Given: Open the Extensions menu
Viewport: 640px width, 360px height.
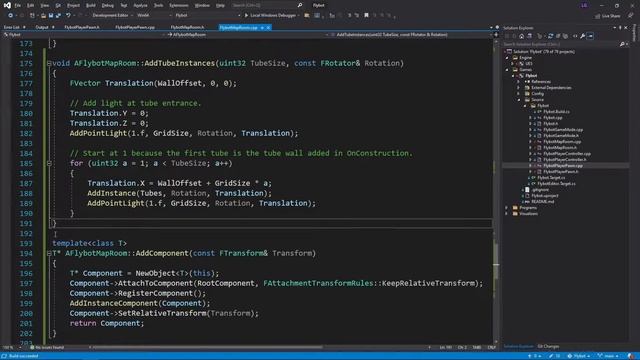Looking at the screenshot, I should [179, 5].
